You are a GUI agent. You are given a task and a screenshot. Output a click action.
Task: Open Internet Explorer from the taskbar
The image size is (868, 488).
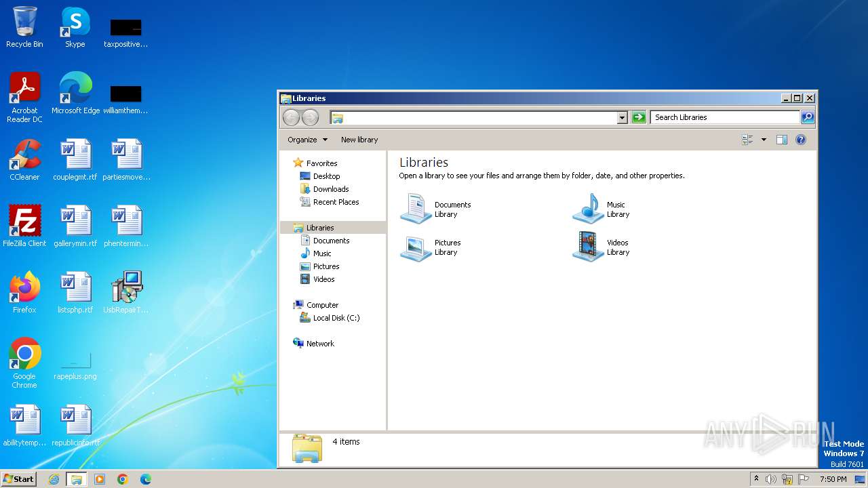pyautogui.click(x=54, y=479)
